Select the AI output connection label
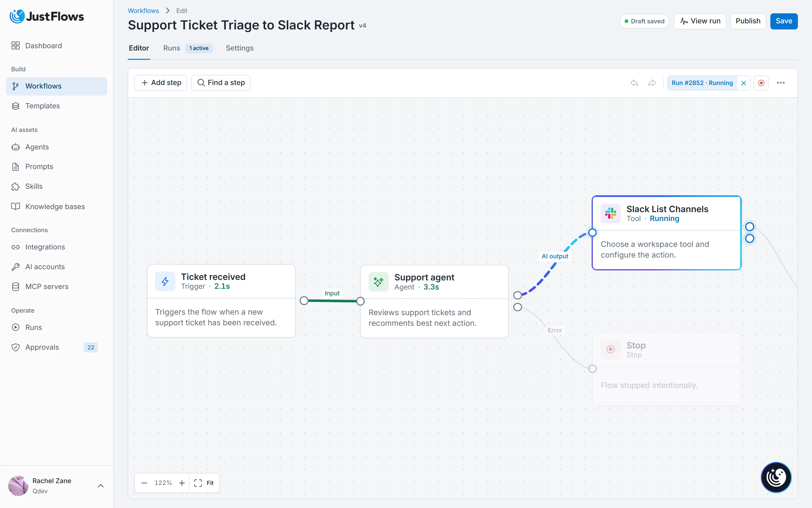This screenshot has width=812, height=508. coord(555,256)
